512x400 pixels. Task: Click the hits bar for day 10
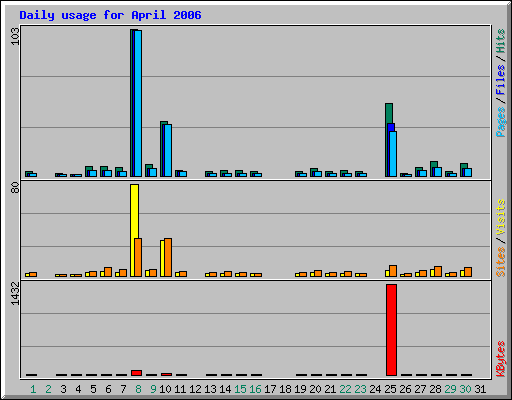point(162,149)
